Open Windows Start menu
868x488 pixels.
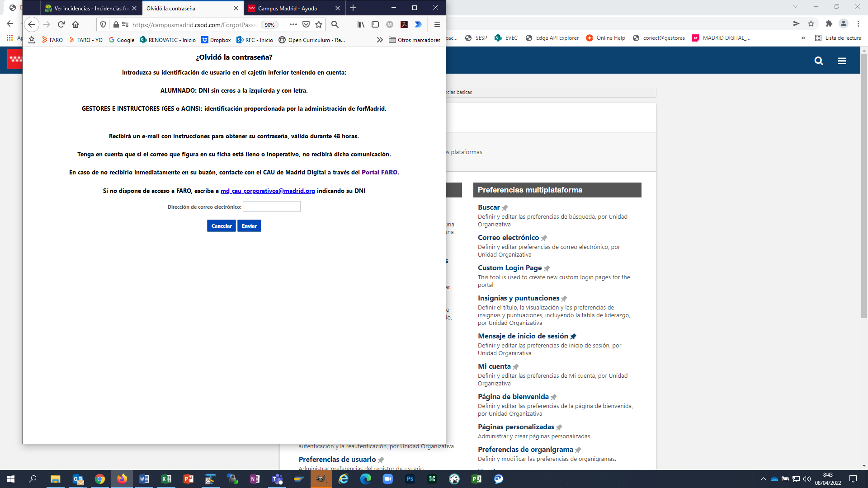click(11, 479)
